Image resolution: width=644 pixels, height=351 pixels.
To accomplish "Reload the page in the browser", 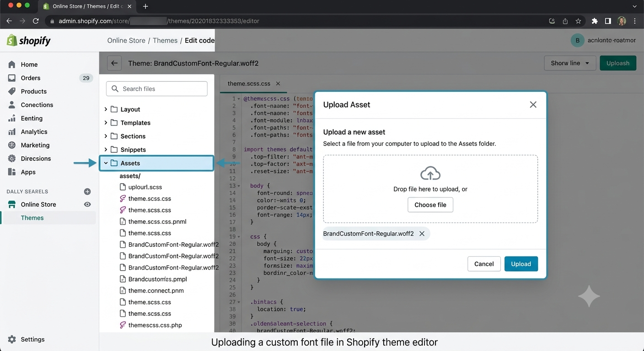I will (36, 21).
